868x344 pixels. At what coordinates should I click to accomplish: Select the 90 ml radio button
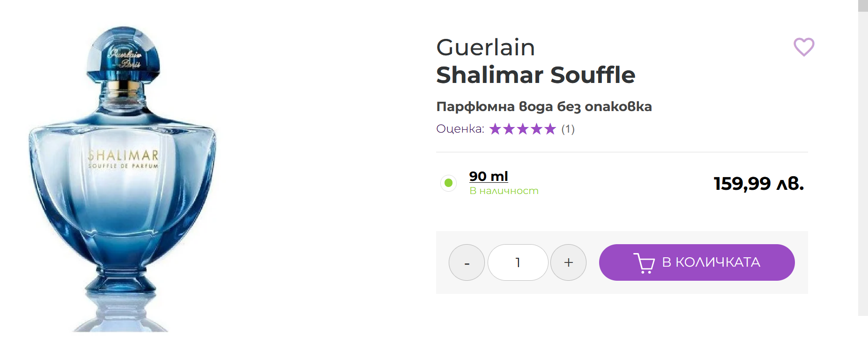[448, 183]
